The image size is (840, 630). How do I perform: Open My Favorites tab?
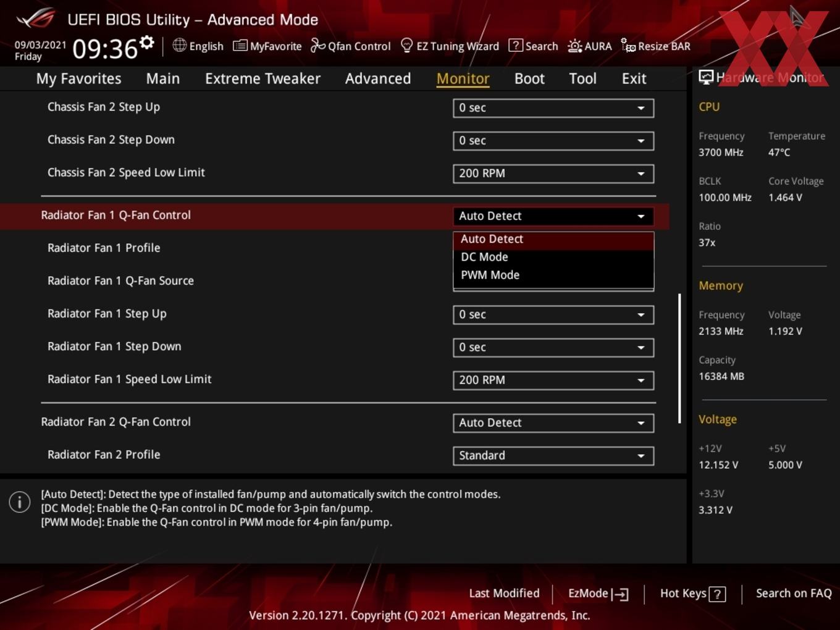78,78
